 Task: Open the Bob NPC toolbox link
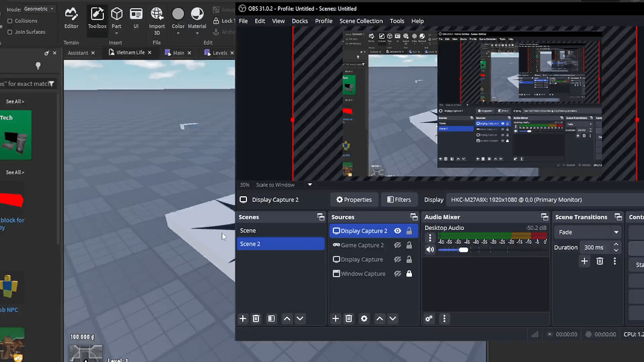(8, 310)
